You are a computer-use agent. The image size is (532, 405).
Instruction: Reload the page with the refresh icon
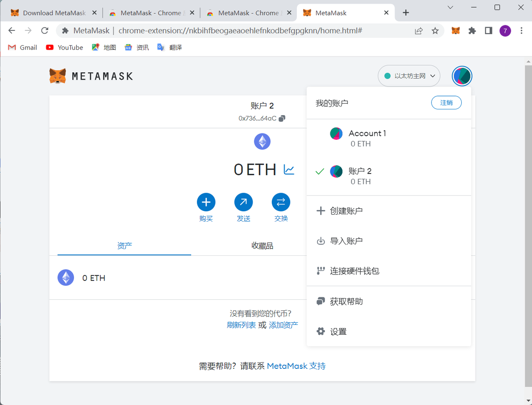[x=45, y=30]
